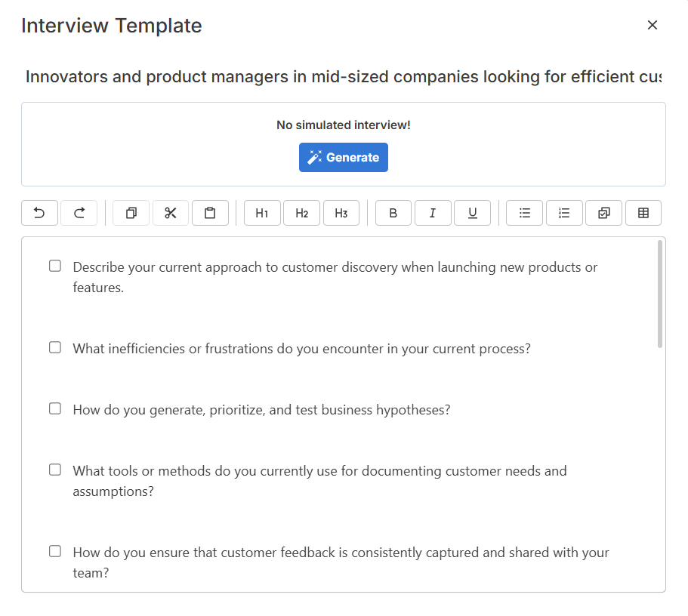Paste with the clipboard icon
The image size is (688, 616).
click(210, 213)
